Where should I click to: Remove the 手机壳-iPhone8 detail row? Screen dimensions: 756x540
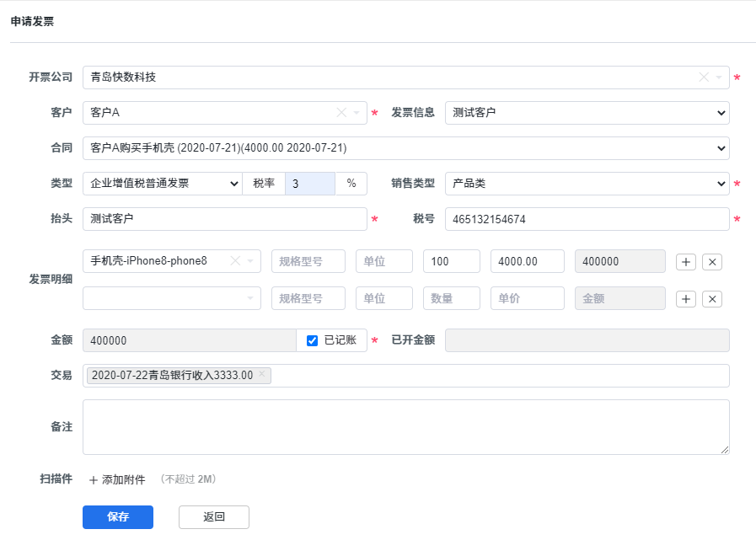point(712,262)
